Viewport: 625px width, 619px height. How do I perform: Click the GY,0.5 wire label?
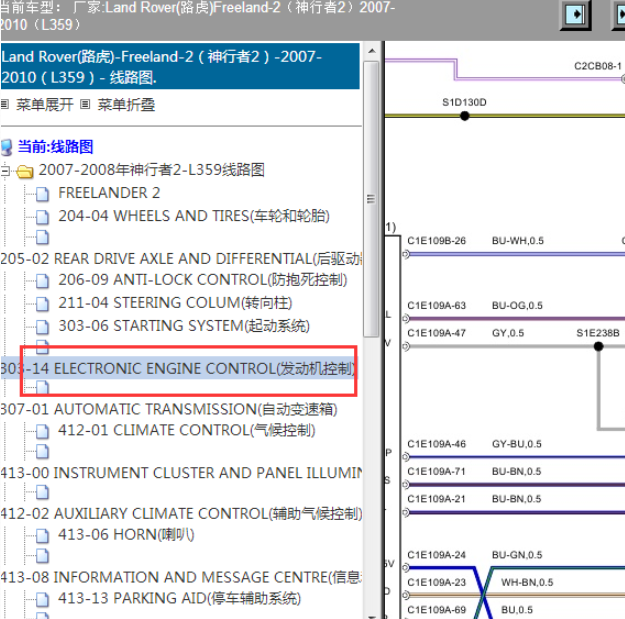[x=508, y=333]
